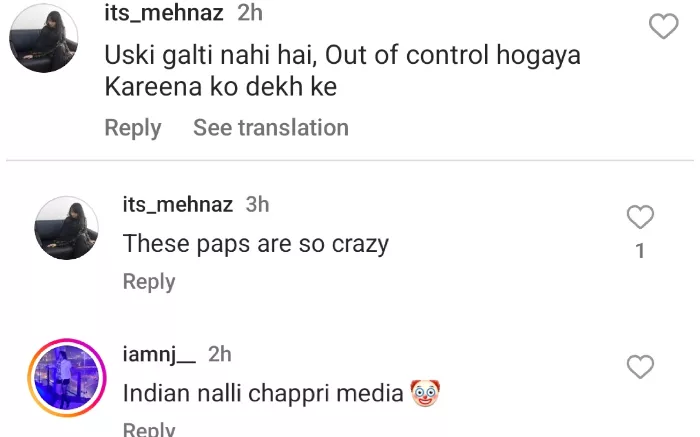Like the "Uski galti nahi hai" comment
The width and height of the screenshot is (700, 437).
tap(664, 27)
